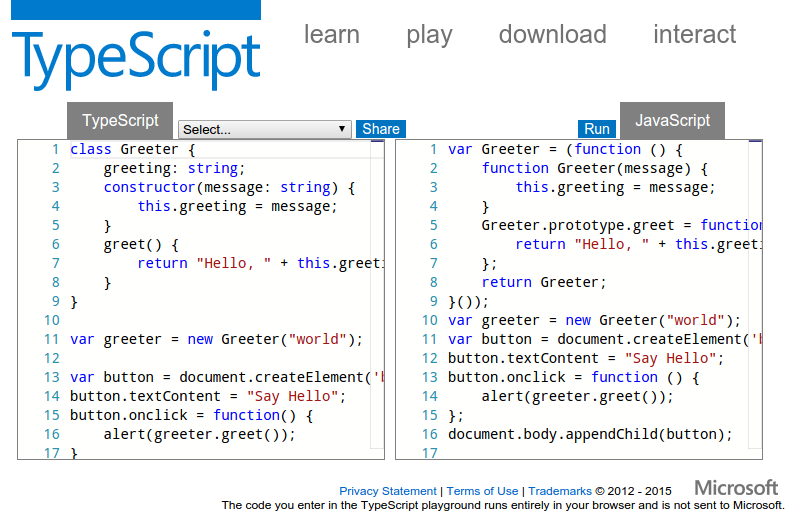Click 'function Greeter(message) {' in JavaScript pane
Viewport: 793px width, 525px height.
pos(595,168)
